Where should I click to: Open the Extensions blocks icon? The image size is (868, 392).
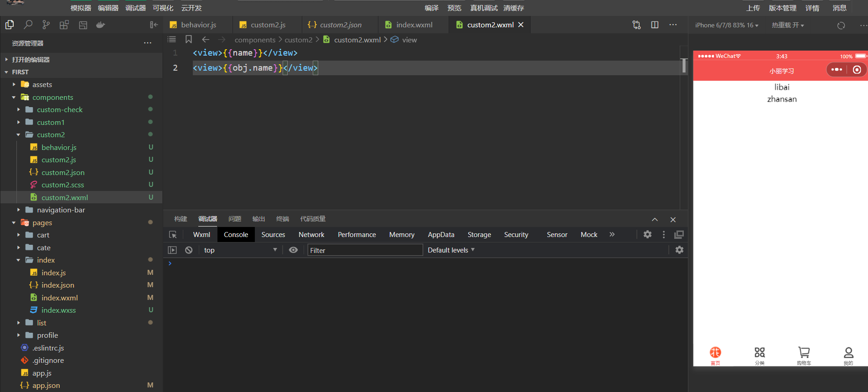point(64,25)
